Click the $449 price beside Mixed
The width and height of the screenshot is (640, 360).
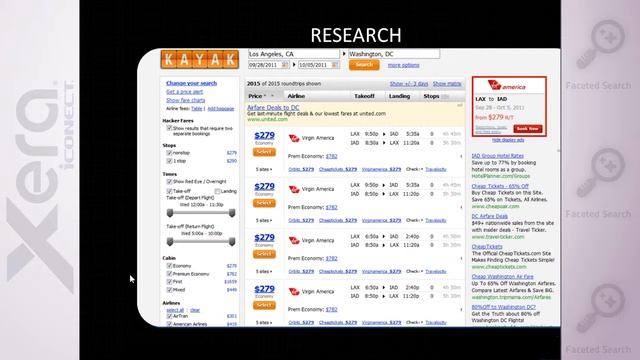click(231, 290)
